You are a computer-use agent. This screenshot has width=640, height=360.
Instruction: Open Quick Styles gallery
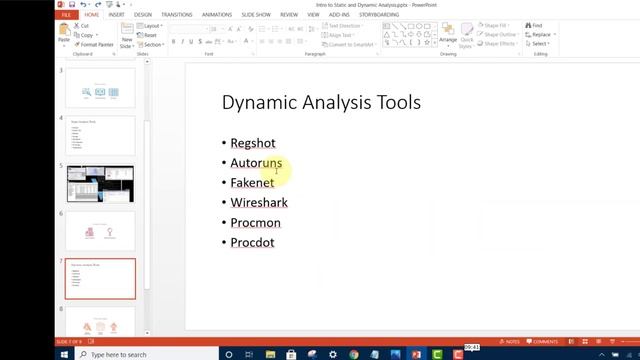coord(467,36)
